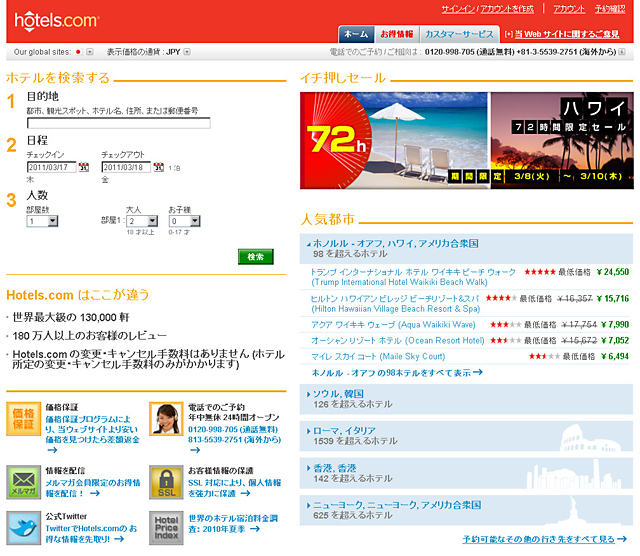This screenshot has width=640, height=556.
Task: Open the check-out calendar icon
Action: (x=159, y=167)
